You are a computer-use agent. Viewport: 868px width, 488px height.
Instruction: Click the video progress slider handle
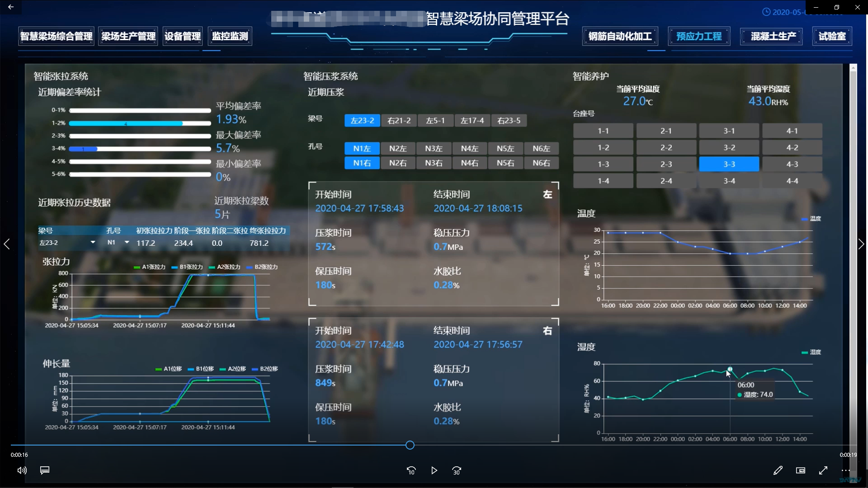click(x=410, y=445)
